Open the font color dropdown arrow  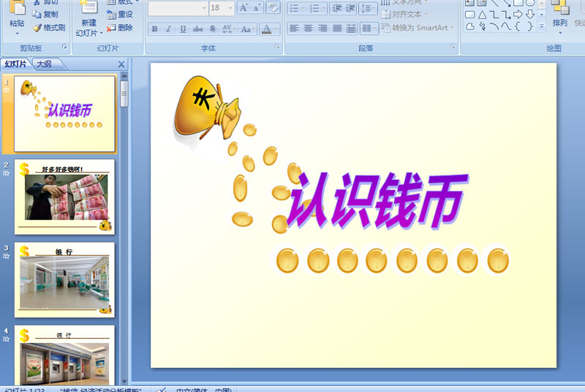(276, 29)
